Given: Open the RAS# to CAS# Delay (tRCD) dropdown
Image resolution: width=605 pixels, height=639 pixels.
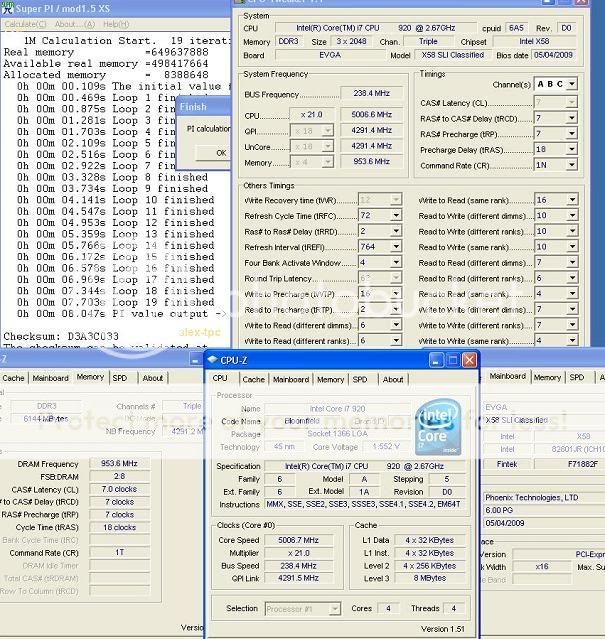Looking at the screenshot, I should pos(572,118).
